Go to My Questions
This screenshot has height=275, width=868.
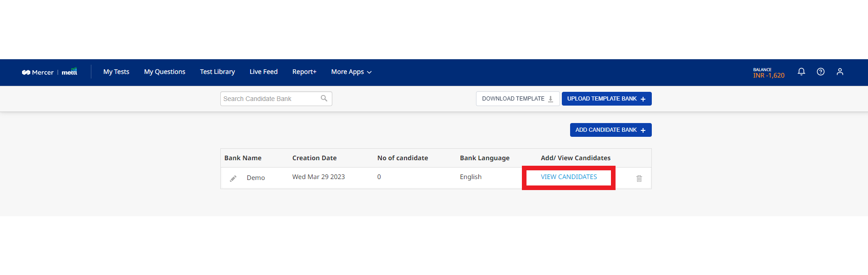coord(165,72)
